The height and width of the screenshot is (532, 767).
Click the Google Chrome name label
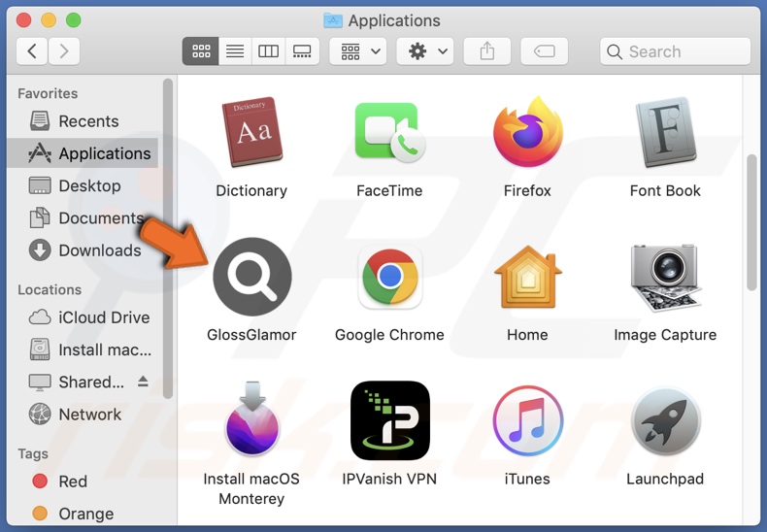[389, 335]
